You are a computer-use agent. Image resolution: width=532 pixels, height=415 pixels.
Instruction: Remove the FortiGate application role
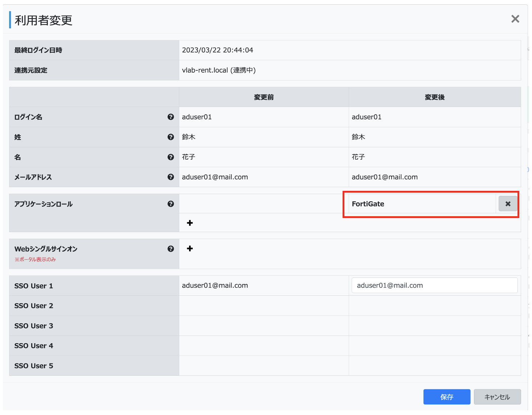pos(508,204)
